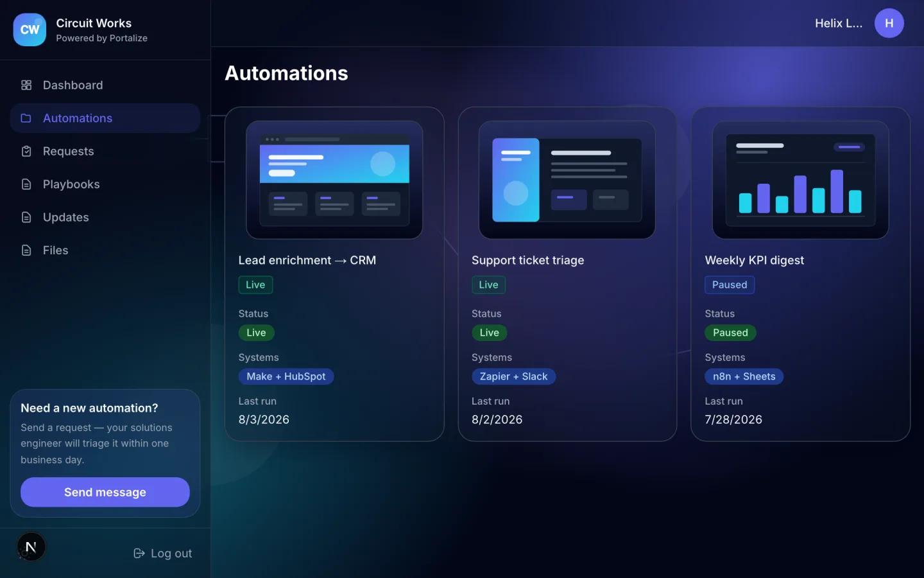Viewport: 924px width, 578px height.
Task: Click Log out
Action: pyautogui.click(x=163, y=553)
